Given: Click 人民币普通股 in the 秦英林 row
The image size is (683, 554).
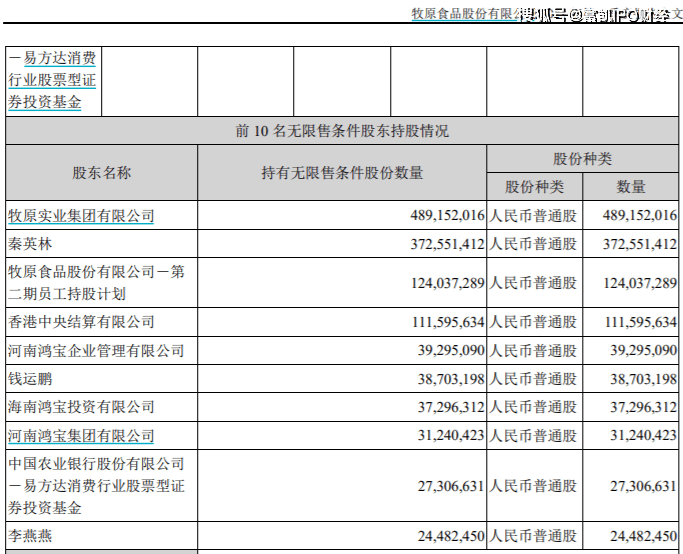Looking at the screenshot, I should click(x=533, y=244).
